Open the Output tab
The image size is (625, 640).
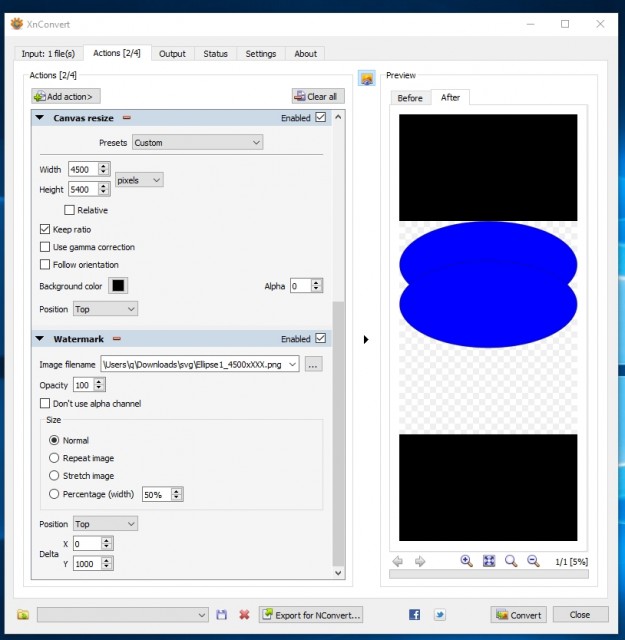172,53
